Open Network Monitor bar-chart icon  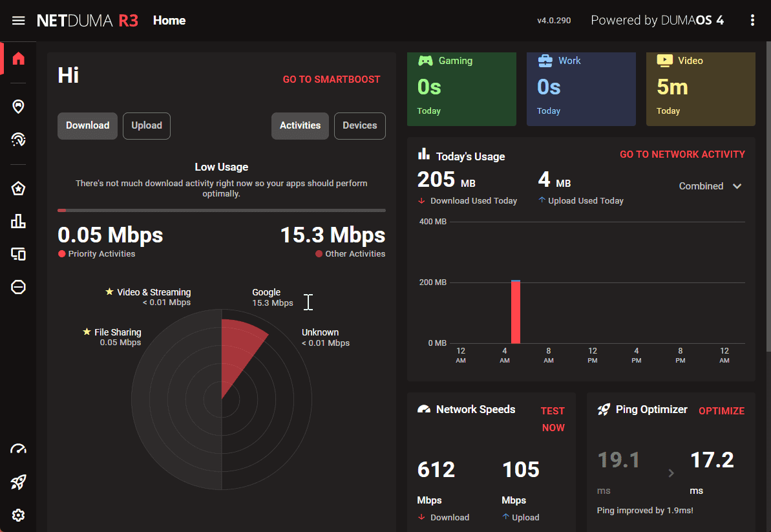tap(18, 221)
